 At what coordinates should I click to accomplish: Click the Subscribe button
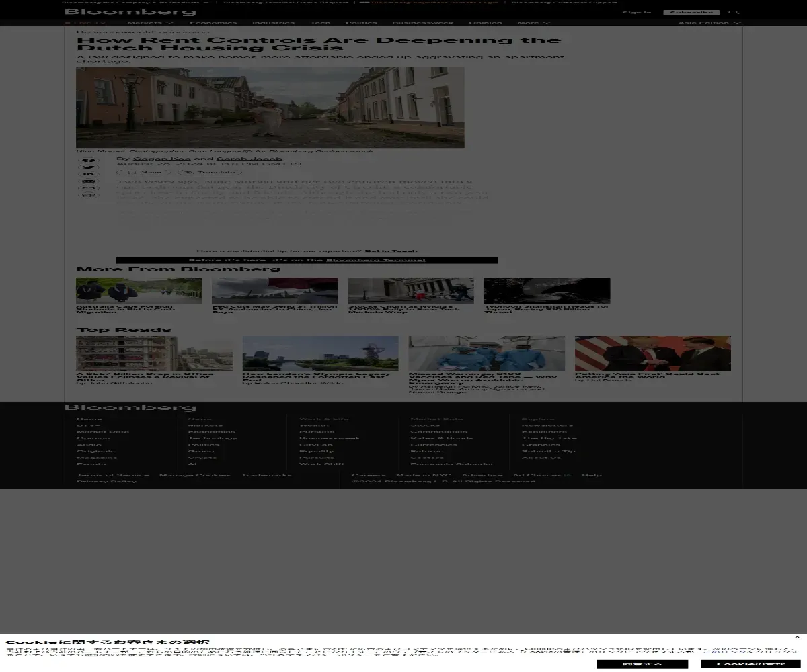coord(691,12)
